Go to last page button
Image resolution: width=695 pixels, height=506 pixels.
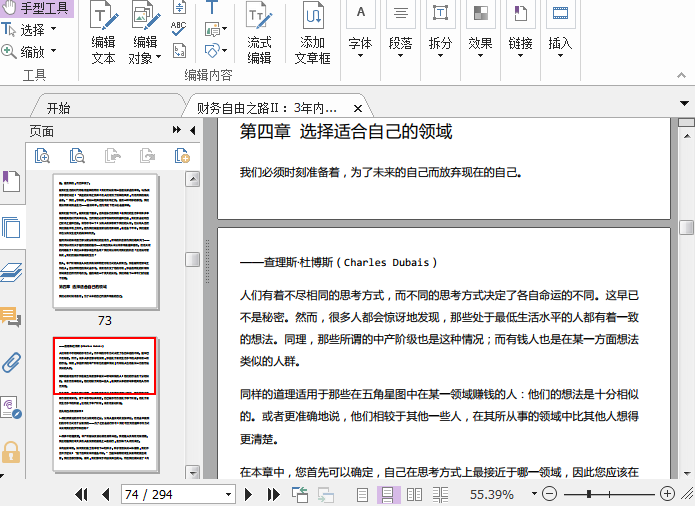click(x=273, y=494)
